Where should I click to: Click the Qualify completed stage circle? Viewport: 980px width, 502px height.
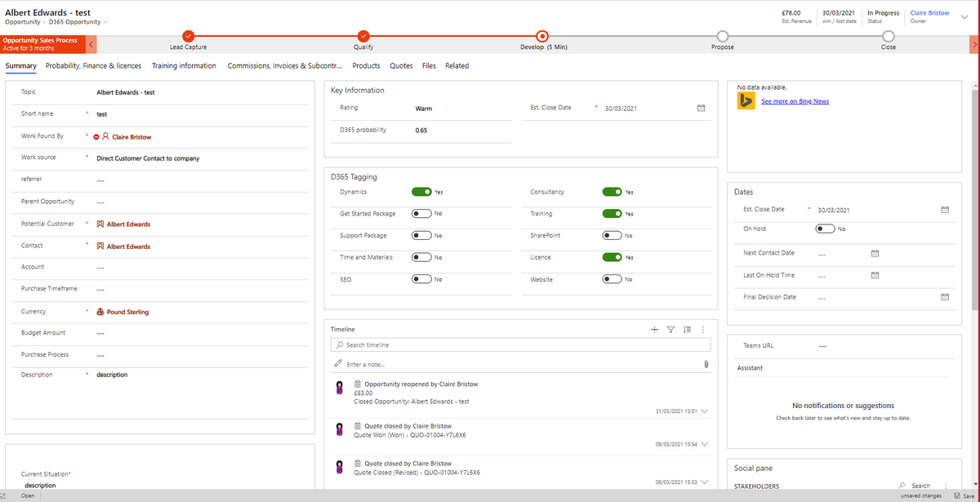pos(363,36)
